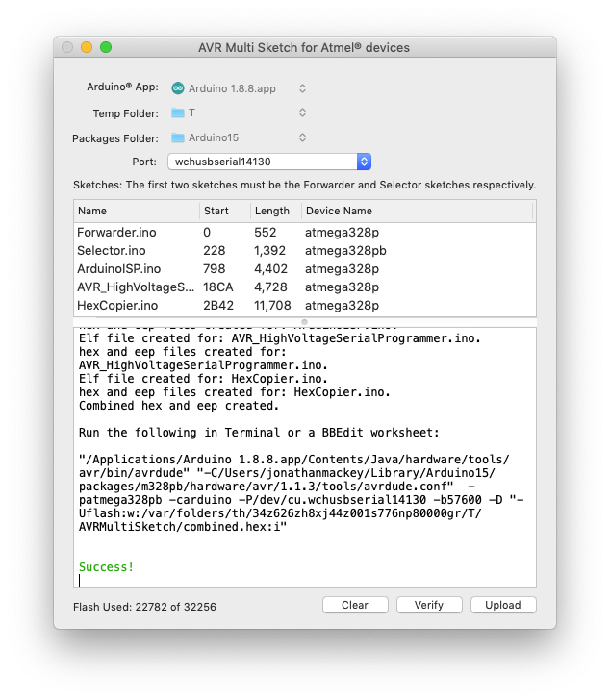Click the Start column header
The width and height of the screenshot is (610, 700).
click(x=225, y=211)
